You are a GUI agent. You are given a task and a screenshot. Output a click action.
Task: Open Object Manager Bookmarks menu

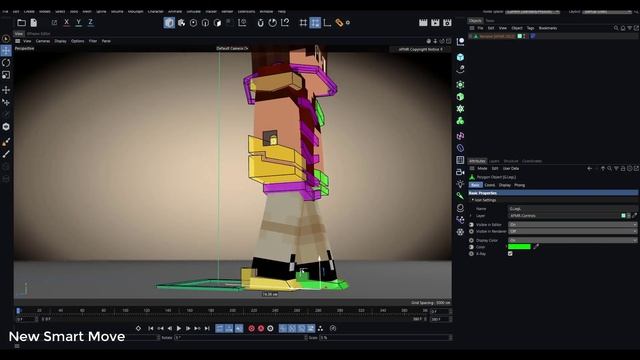coord(548,28)
